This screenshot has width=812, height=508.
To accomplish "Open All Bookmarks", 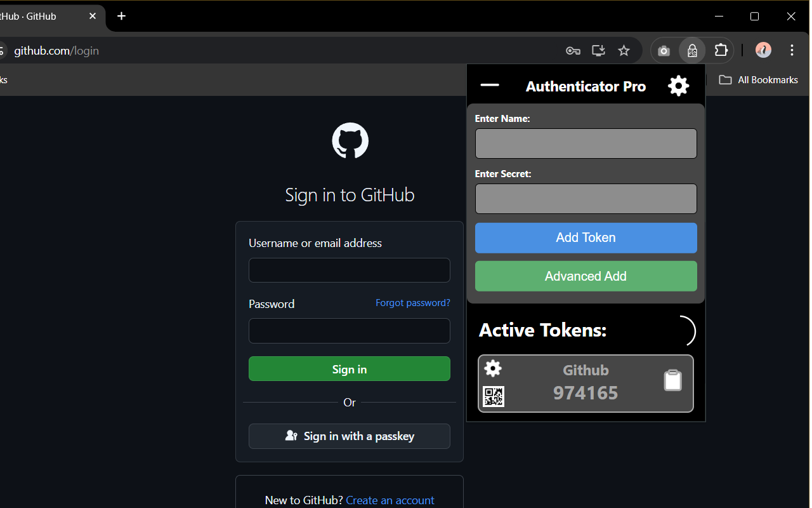I will coord(759,79).
